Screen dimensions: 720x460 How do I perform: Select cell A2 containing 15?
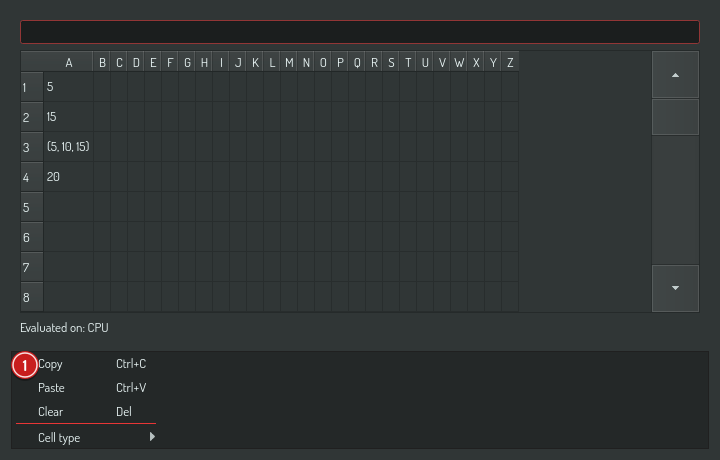click(x=68, y=117)
